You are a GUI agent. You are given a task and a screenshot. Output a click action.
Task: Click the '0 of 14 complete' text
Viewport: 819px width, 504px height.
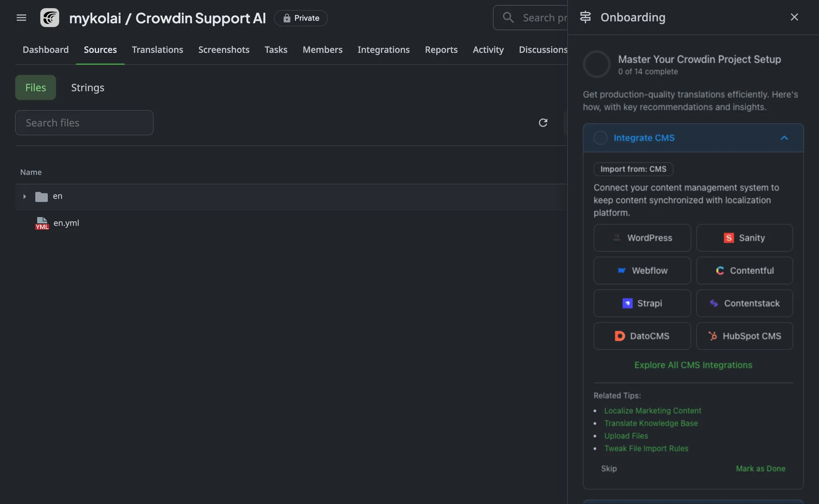(648, 72)
